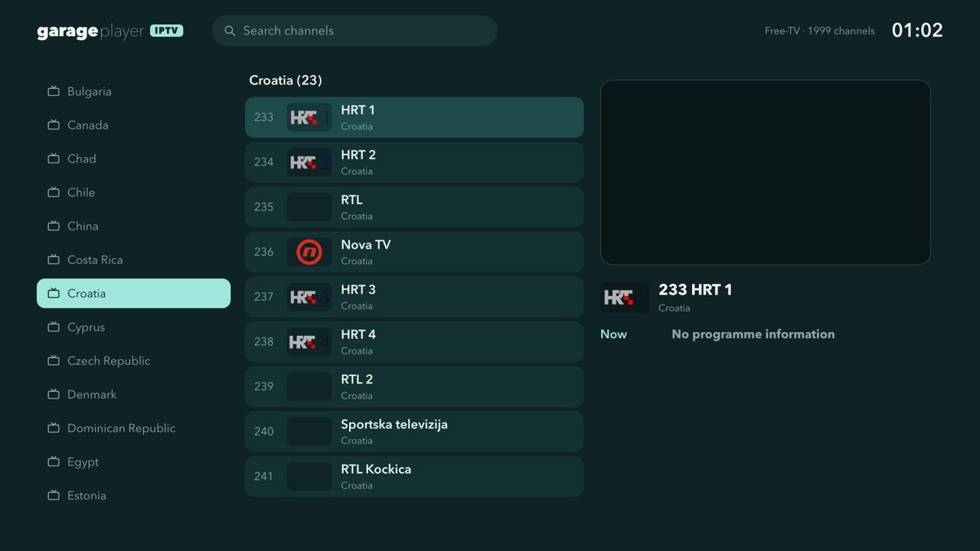Click the HRT 3 channel name
980x551 pixels.
click(358, 289)
